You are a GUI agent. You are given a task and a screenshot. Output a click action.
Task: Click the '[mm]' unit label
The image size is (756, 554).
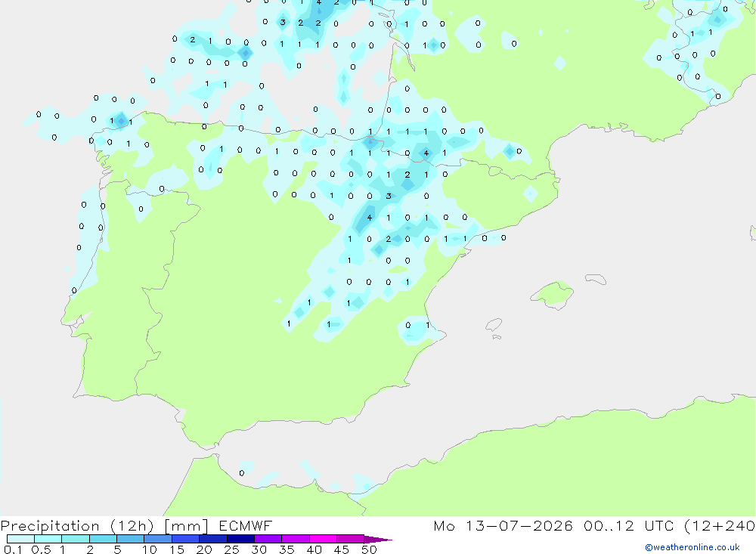point(186,526)
